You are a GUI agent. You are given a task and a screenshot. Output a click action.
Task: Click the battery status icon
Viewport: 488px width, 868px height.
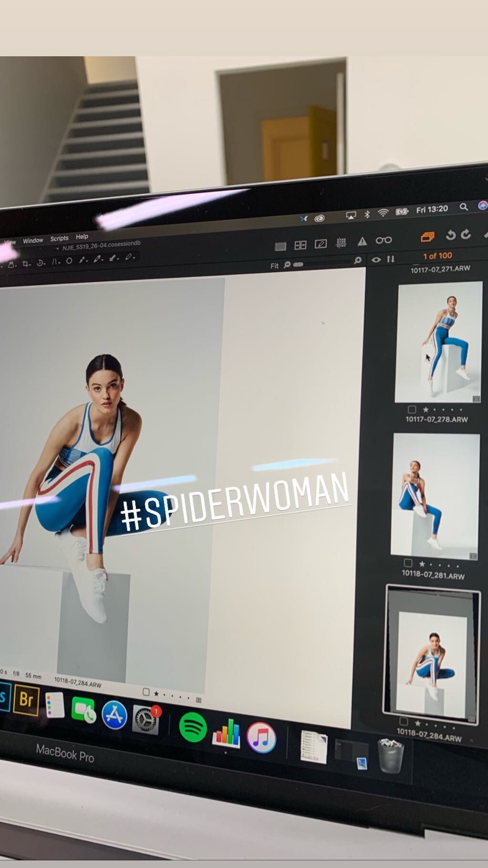click(402, 211)
